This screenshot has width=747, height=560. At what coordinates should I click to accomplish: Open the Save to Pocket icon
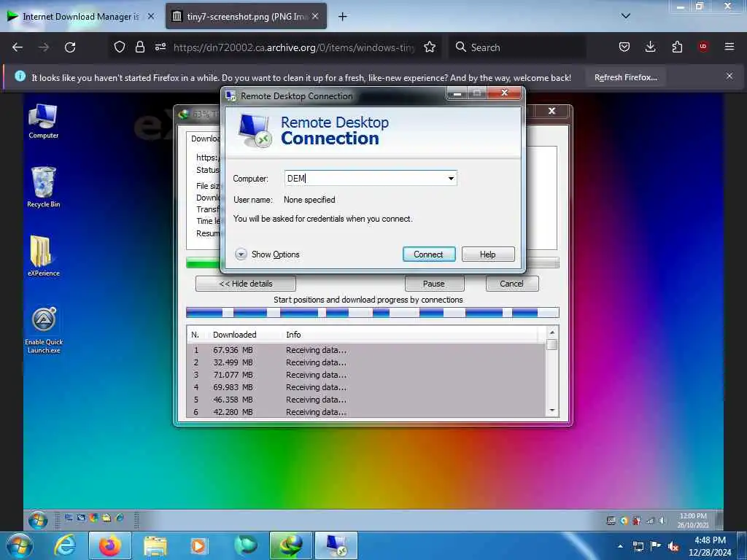[624, 47]
